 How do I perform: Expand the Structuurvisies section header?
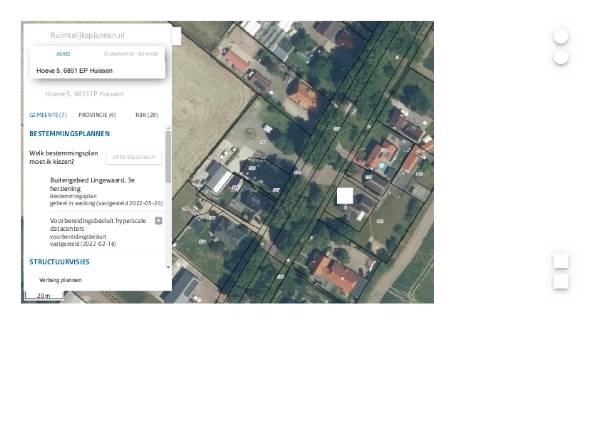pos(60,261)
